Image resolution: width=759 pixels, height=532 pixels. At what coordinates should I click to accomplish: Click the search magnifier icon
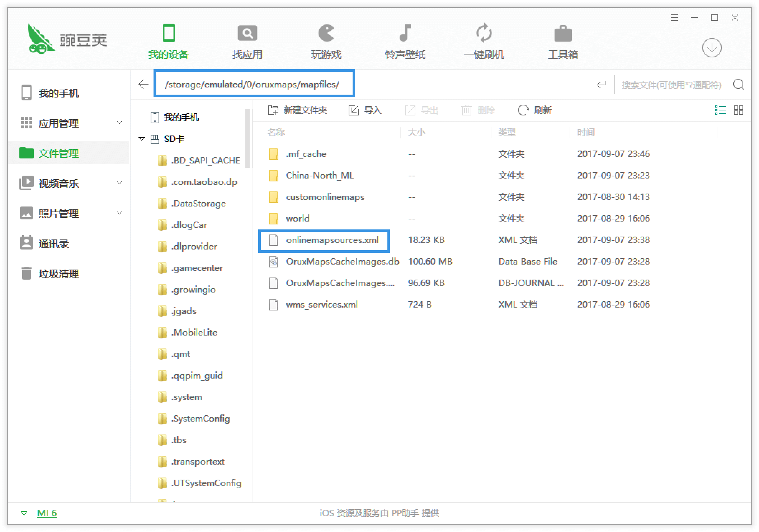738,85
